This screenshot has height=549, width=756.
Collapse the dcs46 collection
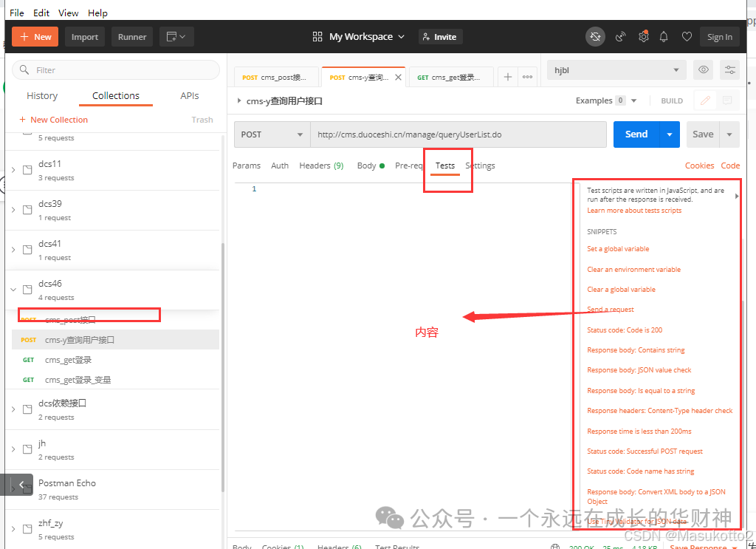[13, 290]
